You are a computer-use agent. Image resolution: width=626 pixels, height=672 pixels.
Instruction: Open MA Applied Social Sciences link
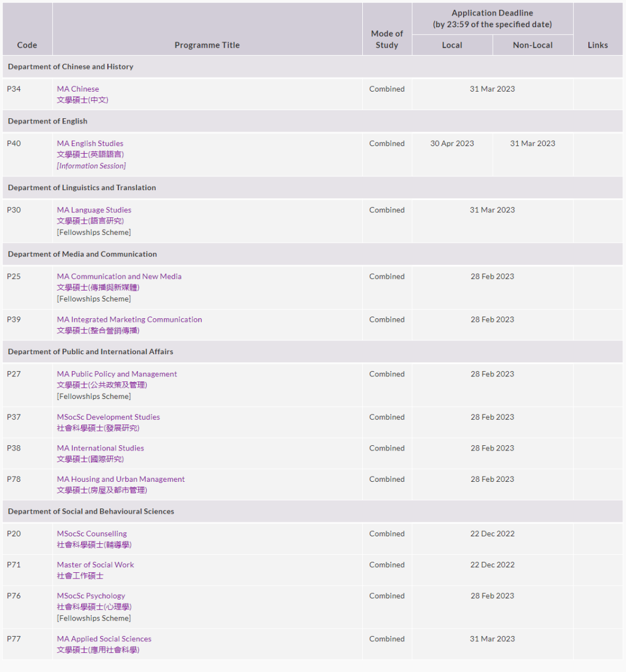104,639
